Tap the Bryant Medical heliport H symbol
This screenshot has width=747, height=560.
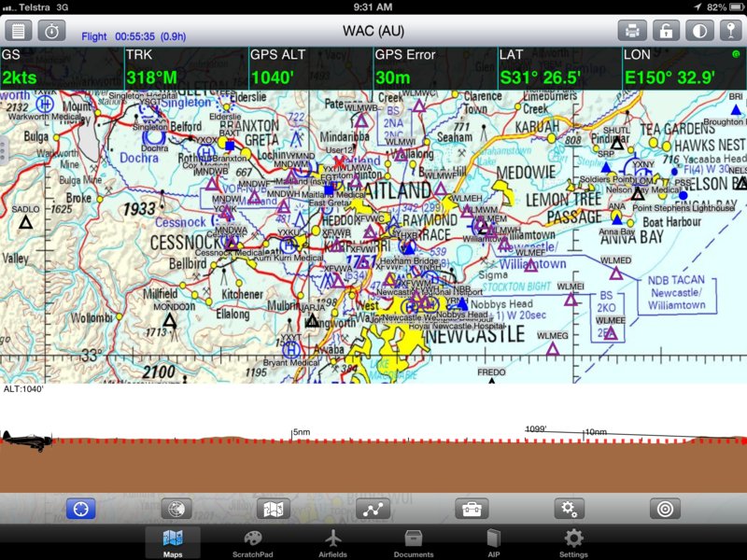(290, 351)
